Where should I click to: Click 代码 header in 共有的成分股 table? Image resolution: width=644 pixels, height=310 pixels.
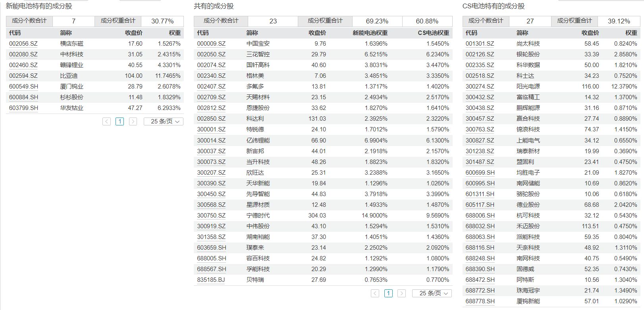click(x=203, y=33)
